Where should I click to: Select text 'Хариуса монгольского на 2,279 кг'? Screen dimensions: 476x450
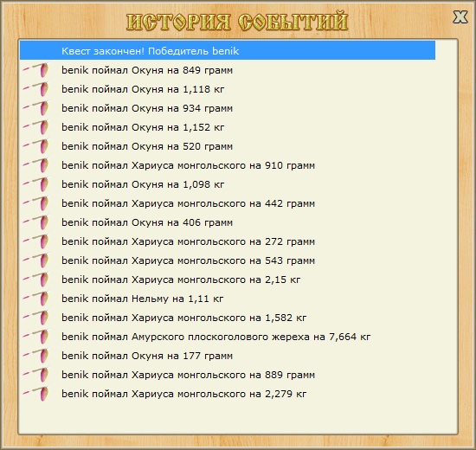pyautogui.click(x=219, y=394)
